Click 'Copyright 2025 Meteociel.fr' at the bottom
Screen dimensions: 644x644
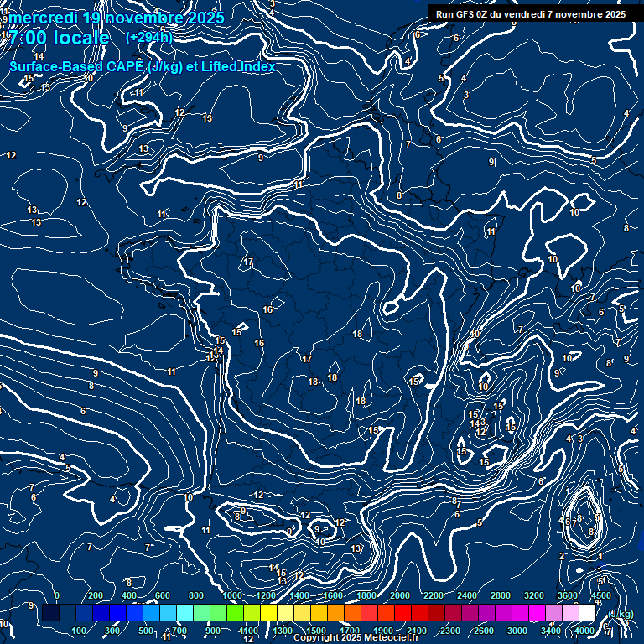356,637
